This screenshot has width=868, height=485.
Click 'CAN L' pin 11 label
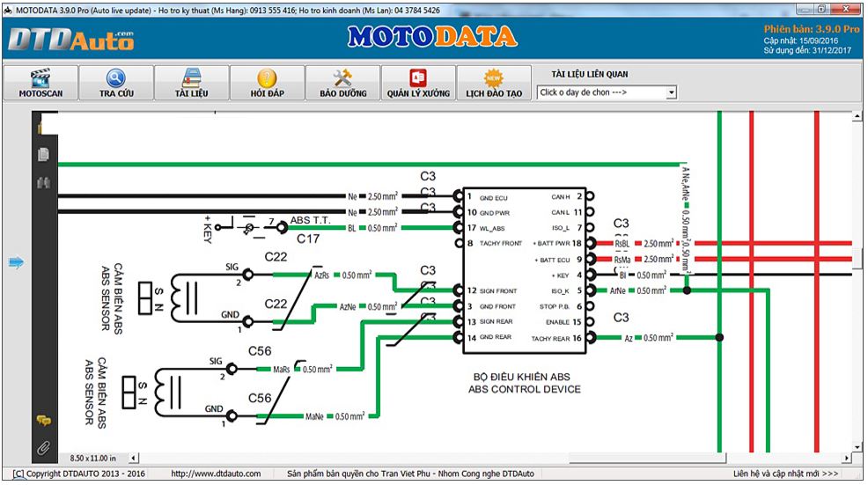(560, 213)
